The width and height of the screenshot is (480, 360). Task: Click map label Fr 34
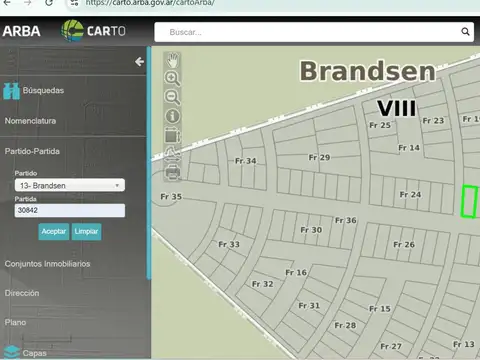point(246,161)
